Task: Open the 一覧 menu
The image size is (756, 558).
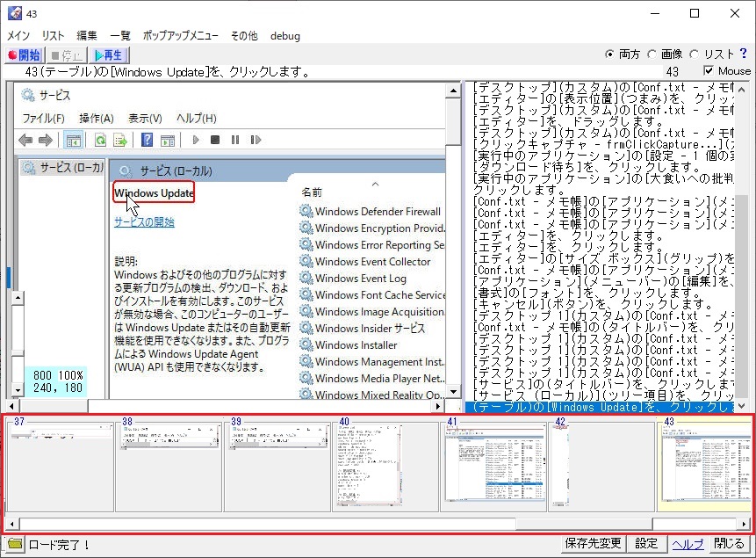Action: [x=120, y=36]
